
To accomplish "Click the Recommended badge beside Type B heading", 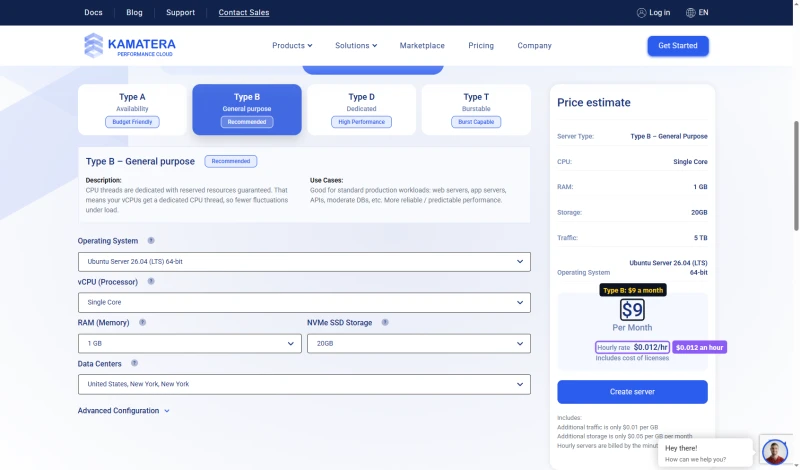I will (x=231, y=161).
